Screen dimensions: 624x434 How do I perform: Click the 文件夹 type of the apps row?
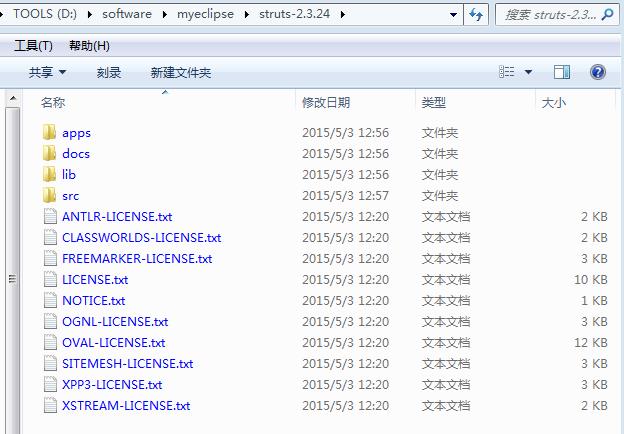(440, 133)
